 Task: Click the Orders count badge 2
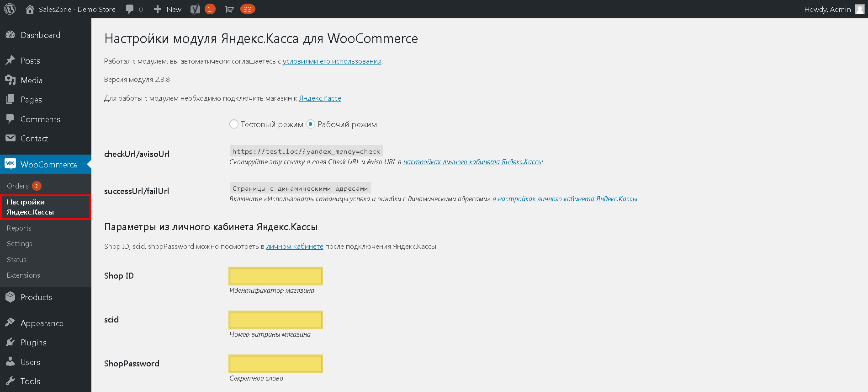click(37, 186)
